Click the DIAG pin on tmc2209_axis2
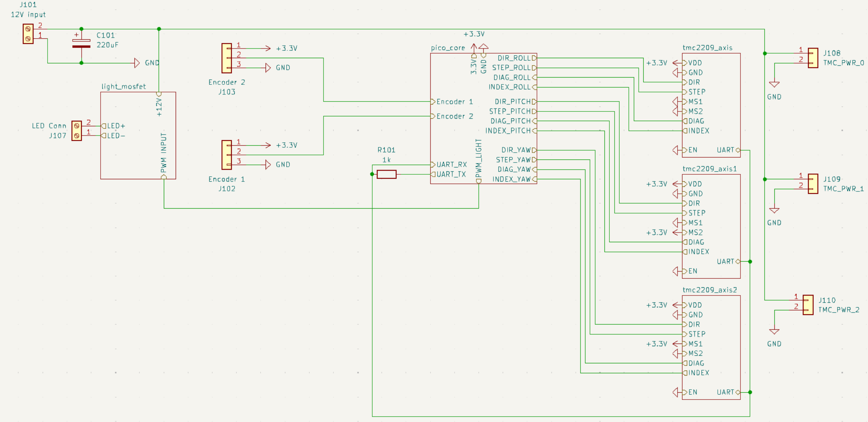This screenshot has width=868, height=422. [x=693, y=363]
